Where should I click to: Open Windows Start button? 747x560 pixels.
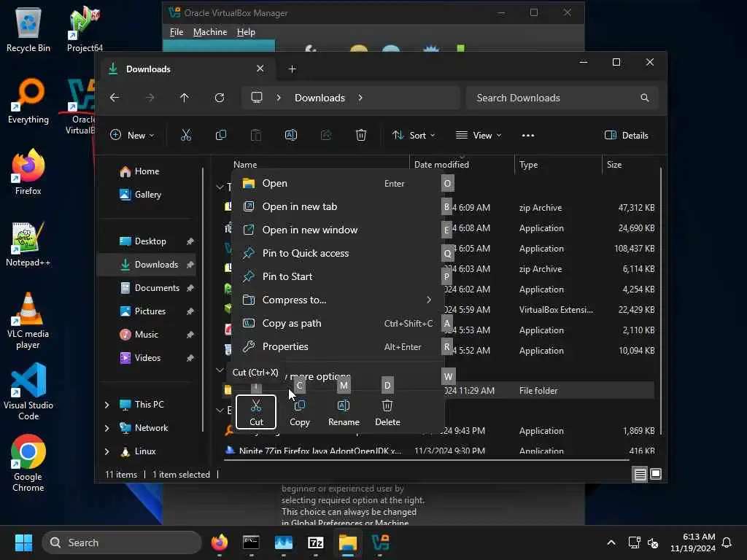coord(23,542)
